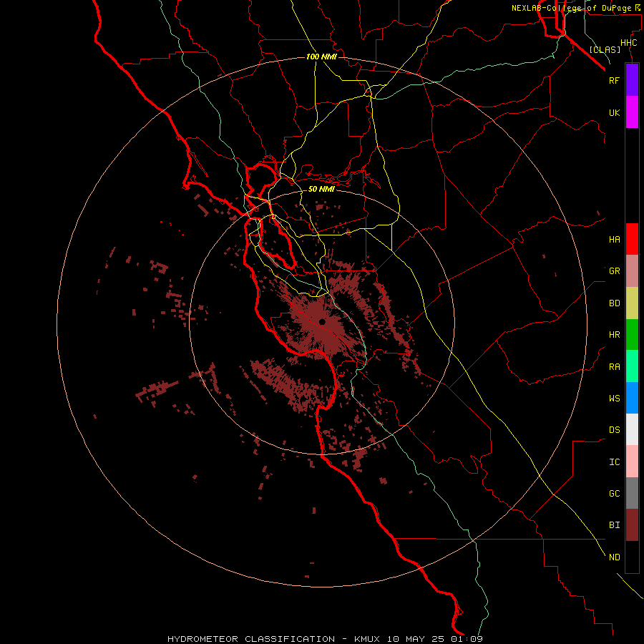Viewport: 644px width, 644px height.
Task: Click the gray GC legend color swatch
Action: point(632,493)
